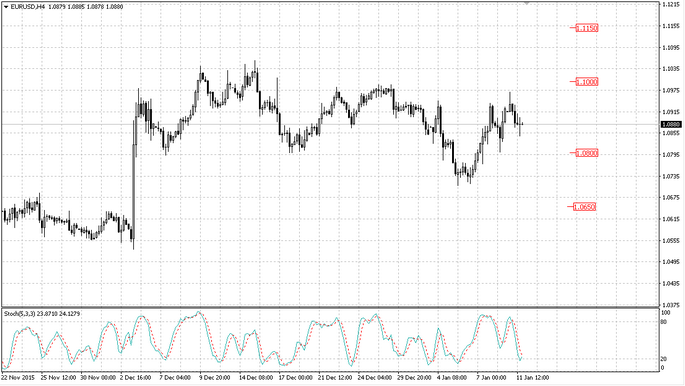Viewport: 685px width, 386px height.
Task: Click the Stoch(5,3,3) indicator label
Action: coord(20,314)
